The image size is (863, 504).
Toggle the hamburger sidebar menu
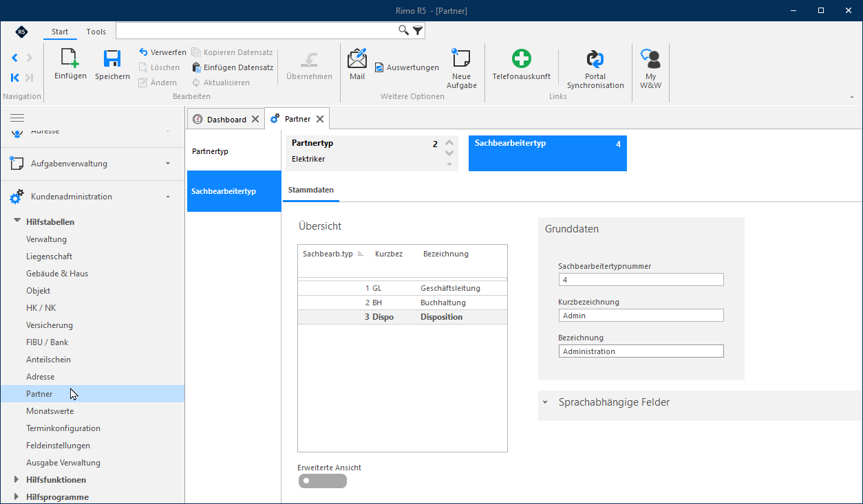tap(17, 118)
